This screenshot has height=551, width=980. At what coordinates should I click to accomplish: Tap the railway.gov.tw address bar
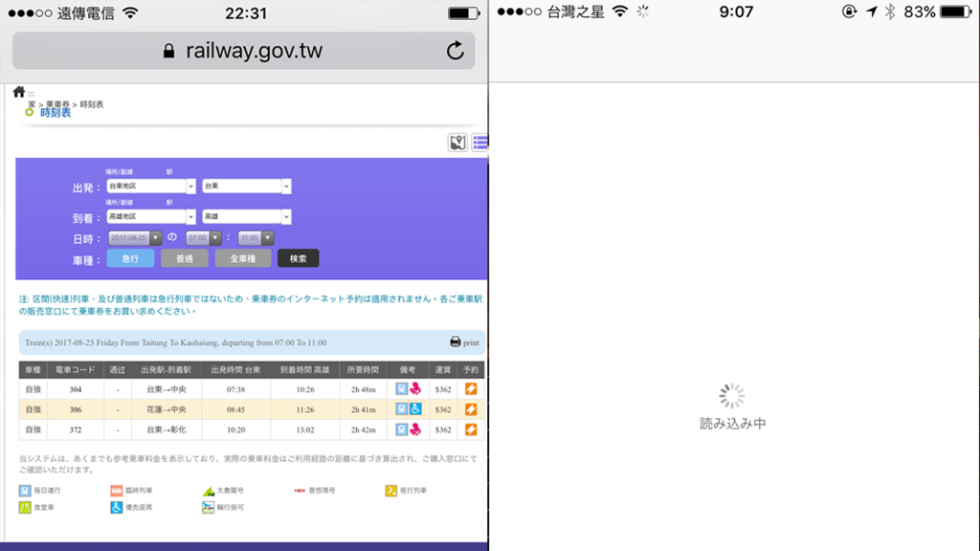click(244, 51)
